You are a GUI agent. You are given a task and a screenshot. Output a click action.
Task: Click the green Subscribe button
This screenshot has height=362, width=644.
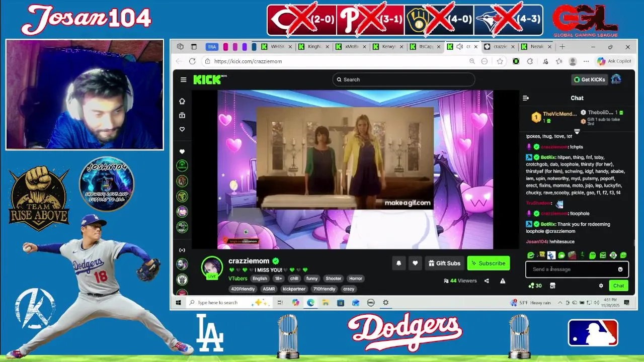(489, 263)
